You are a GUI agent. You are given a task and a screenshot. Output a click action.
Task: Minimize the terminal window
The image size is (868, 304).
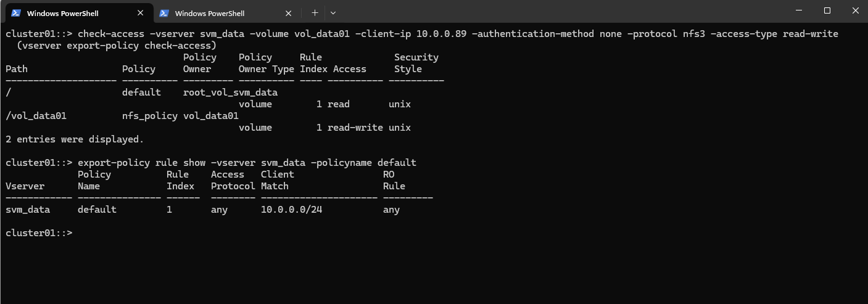(x=799, y=10)
